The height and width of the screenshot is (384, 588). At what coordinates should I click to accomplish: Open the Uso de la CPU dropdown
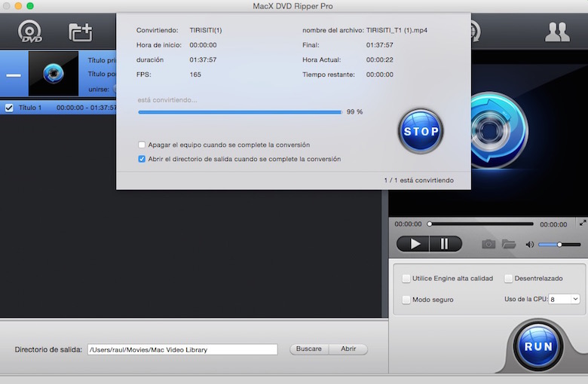564,299
